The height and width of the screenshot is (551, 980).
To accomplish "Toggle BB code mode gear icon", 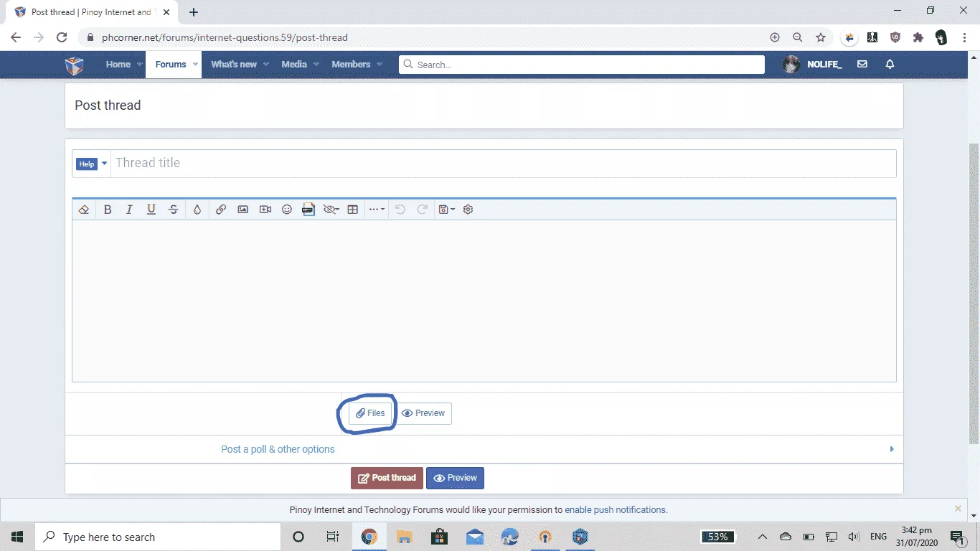I will (x=468, y=209).
